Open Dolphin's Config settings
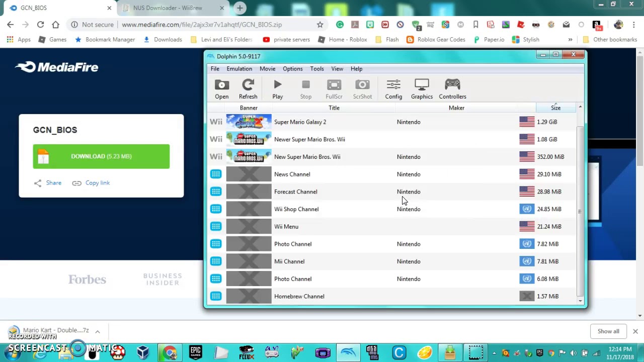This screenshot has height=362, width=644. [393, 89]
